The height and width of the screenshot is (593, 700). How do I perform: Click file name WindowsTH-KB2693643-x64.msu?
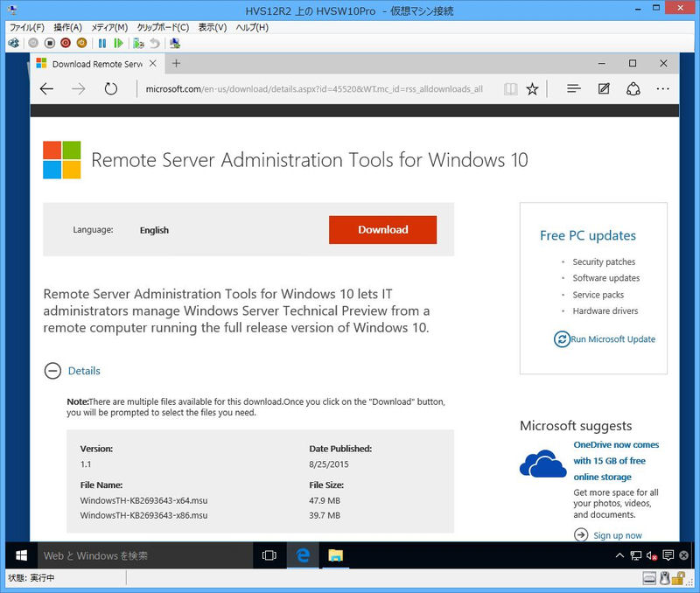pyautogui.click(x=143, y=500)
